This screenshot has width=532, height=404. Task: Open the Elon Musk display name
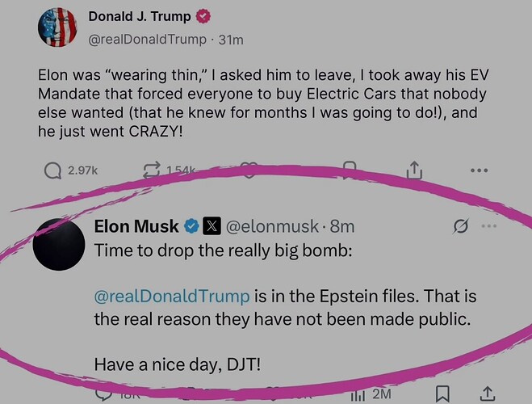136,226
